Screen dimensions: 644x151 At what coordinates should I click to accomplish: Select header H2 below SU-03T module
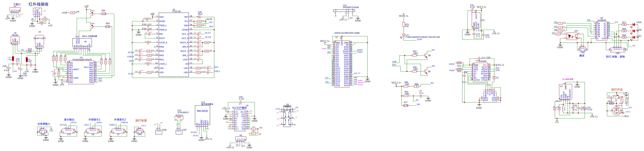240,138
